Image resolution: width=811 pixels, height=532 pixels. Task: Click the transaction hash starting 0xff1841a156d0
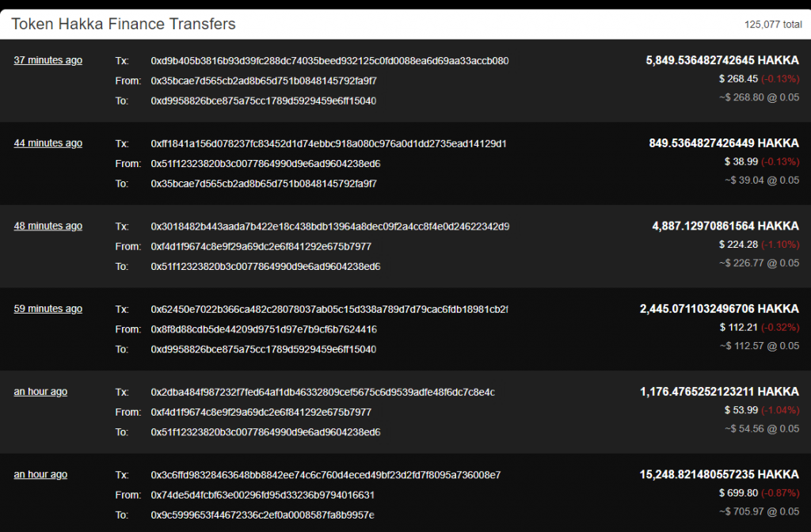pyautogui.click(x=329, y=144)
